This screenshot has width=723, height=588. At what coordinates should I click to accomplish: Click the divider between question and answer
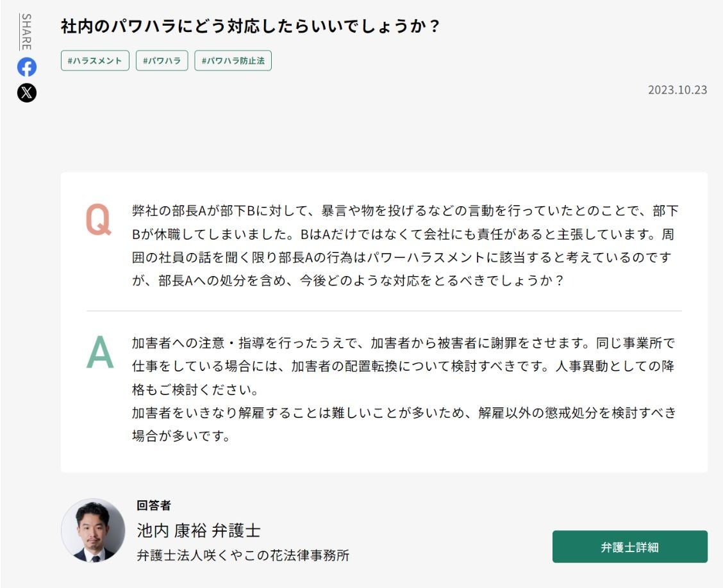384,311
